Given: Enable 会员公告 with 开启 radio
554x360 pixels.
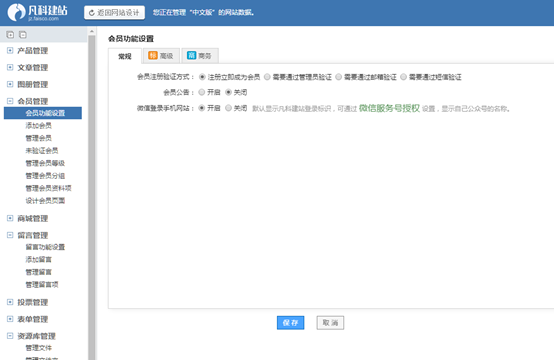Looking at the screenshot, I should (x=202, y=92).
